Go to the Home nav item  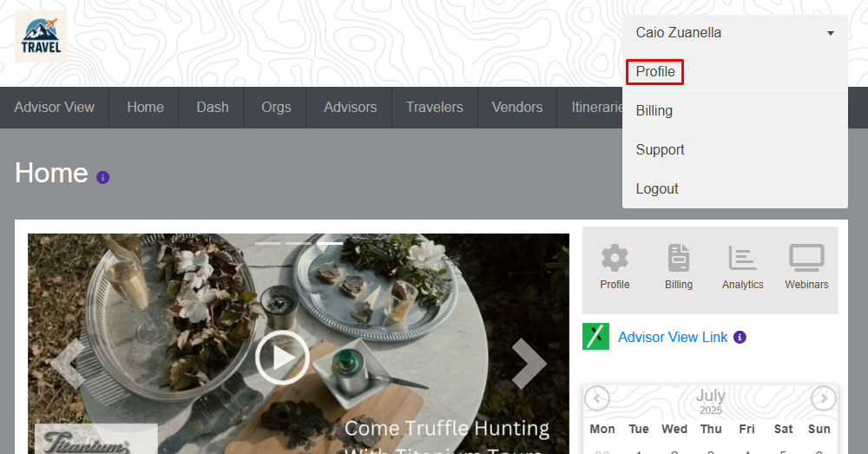point(145,108)
